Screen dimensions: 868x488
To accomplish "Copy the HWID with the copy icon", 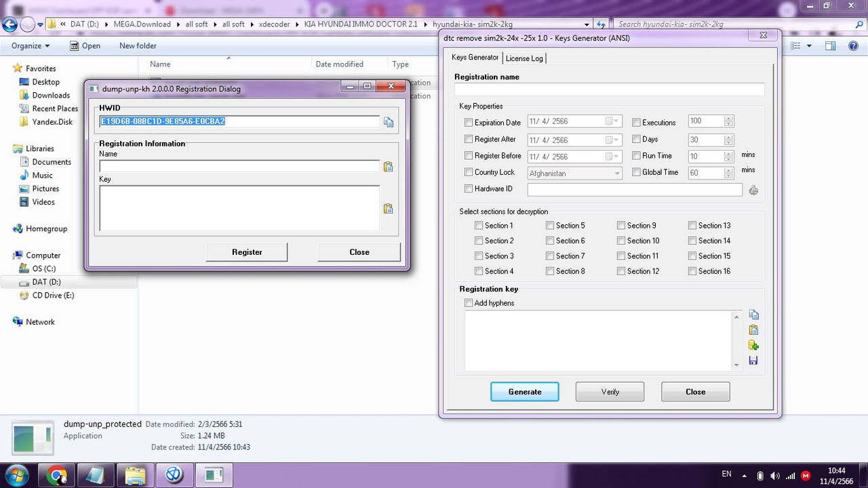I will tap(389, 122).
